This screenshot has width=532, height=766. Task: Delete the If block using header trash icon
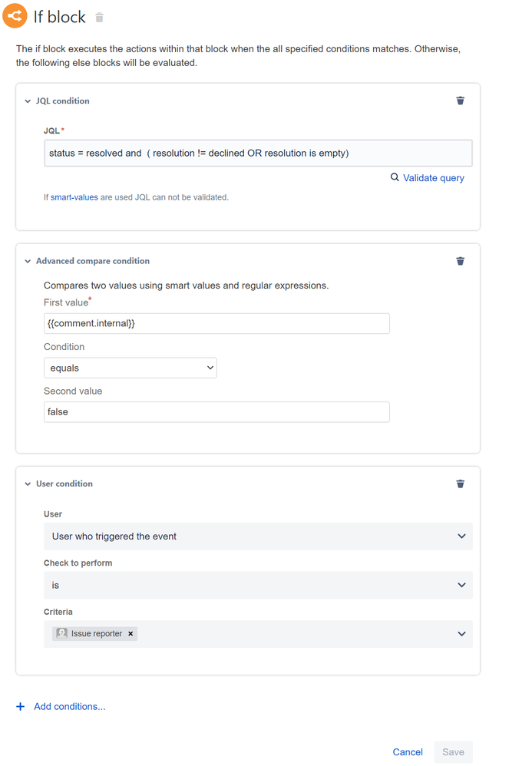pyautogui.click(x=99, y=18)
